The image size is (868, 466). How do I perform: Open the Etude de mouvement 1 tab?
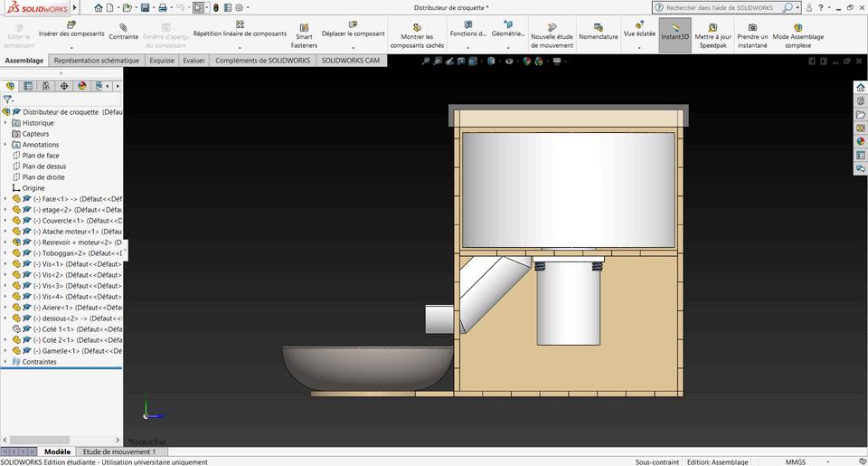tap(118, 452)
